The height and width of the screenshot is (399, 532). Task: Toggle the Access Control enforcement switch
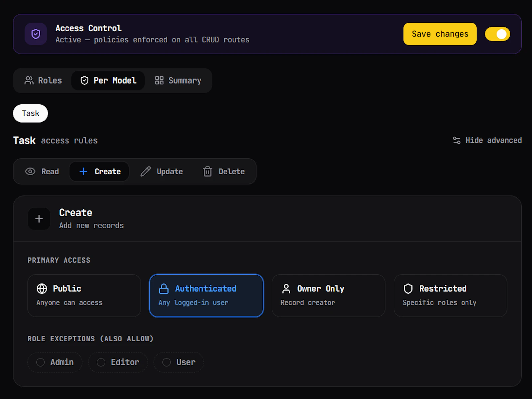pos(497,34)
